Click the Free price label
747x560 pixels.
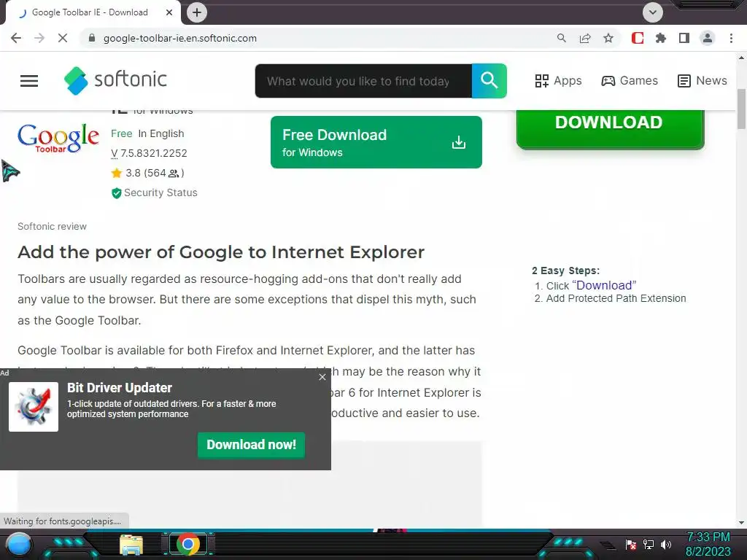[x=122, y=134]
